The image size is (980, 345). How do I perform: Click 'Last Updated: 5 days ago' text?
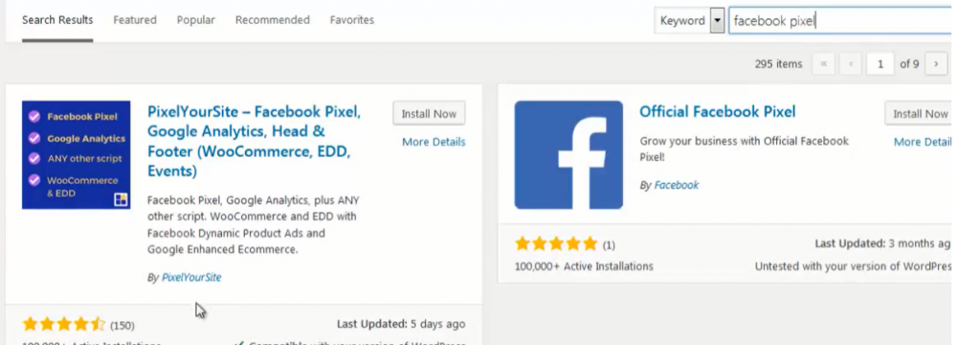[x=401, y=324]
